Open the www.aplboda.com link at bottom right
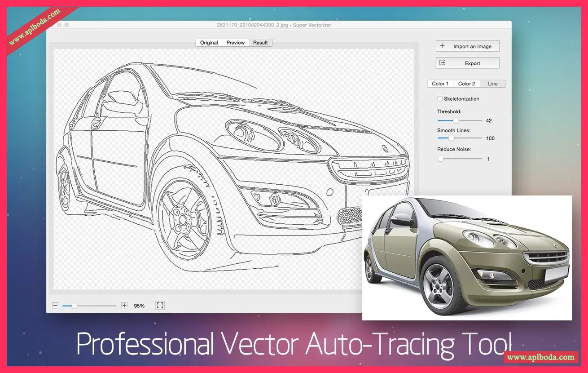 tap(540, 357)
